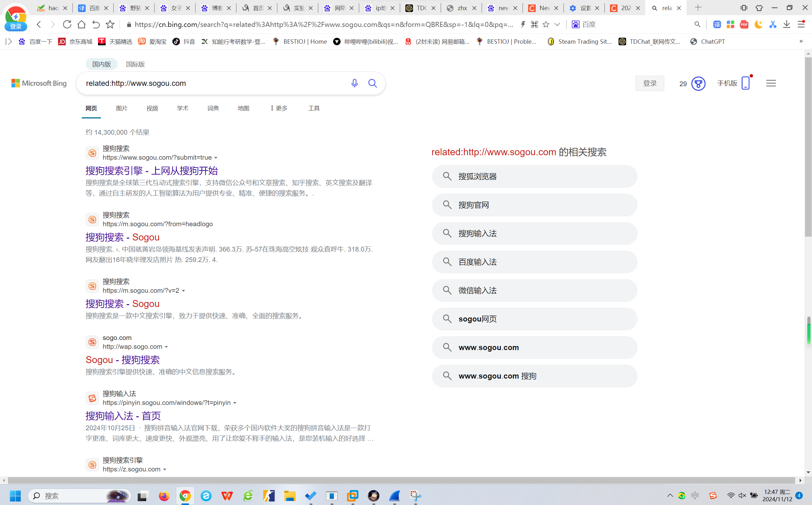812x505 pixels.
Task: Click 登录 button in Bing header
Action: pyautogui.click(x=650, y=83)
